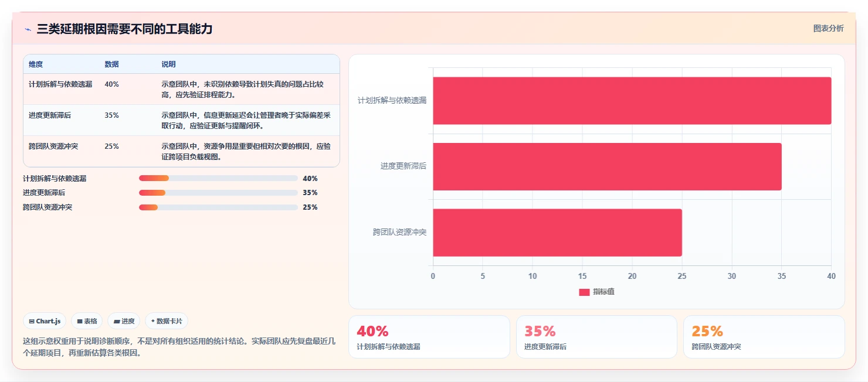868x382 pixels.
Task: Click 25% label next to progress bar
Action: pos(310,207)
